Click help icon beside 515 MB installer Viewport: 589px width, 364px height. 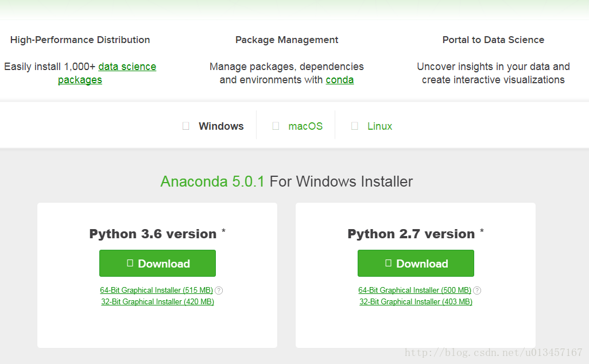point(219,291)
